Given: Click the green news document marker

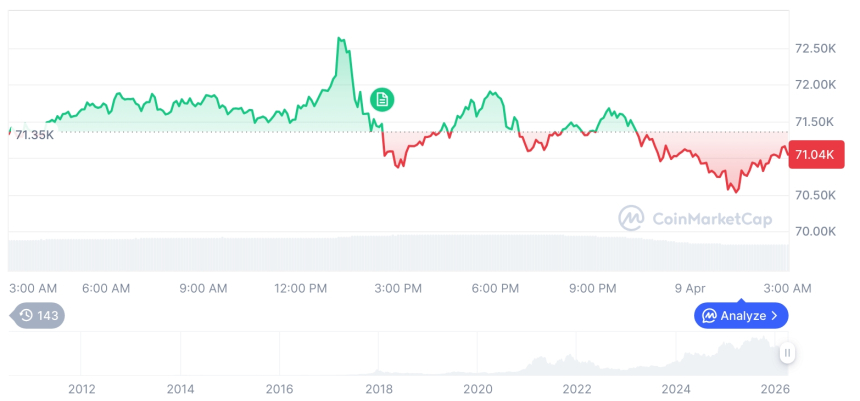Looking at the screenshot, I should 381,99.
